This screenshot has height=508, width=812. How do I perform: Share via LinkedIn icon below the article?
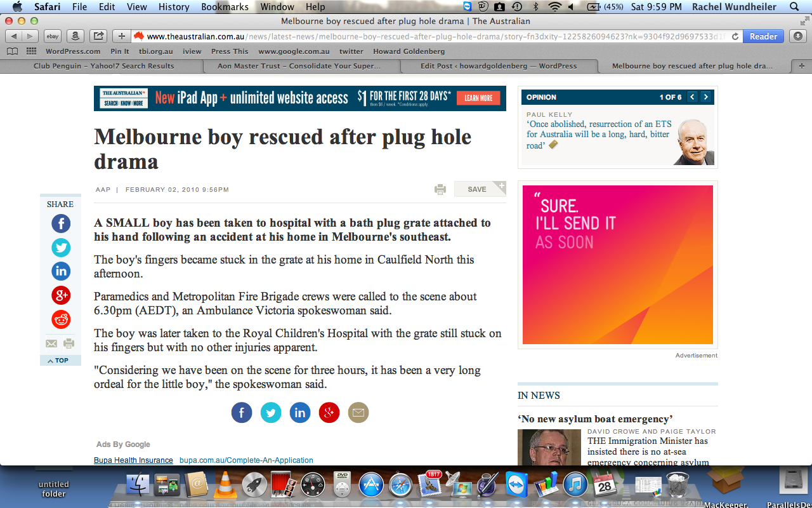300,413
